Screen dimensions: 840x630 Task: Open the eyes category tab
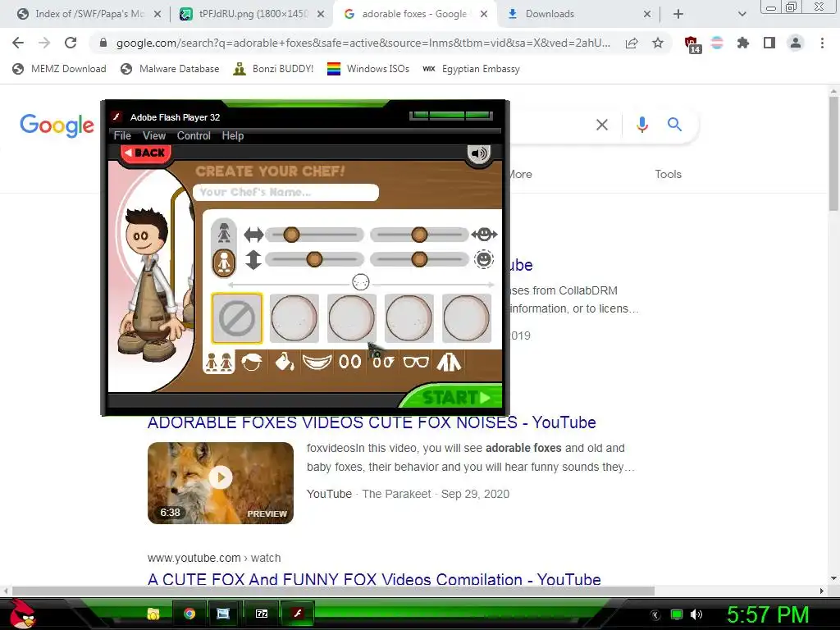coord(349,363)
